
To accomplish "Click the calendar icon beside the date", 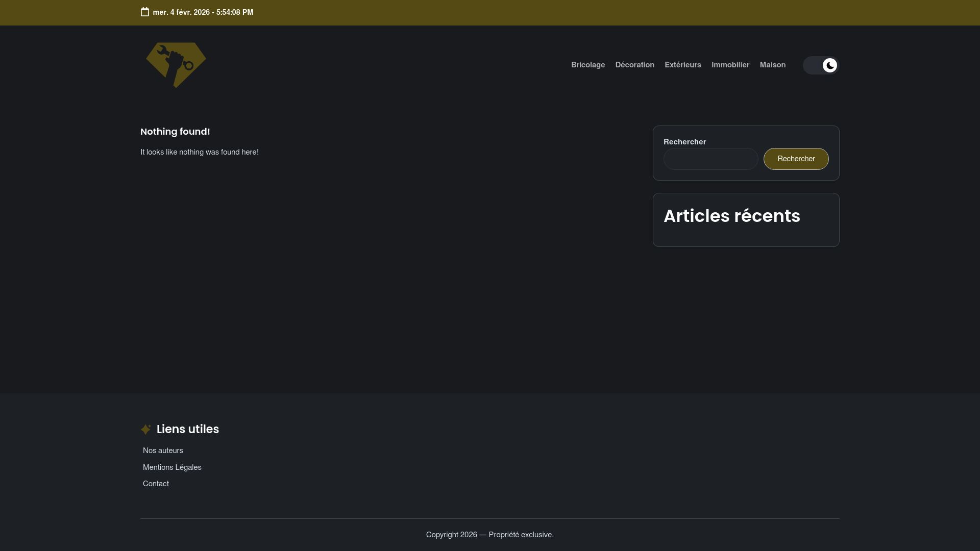I will [x=145, y=12].
